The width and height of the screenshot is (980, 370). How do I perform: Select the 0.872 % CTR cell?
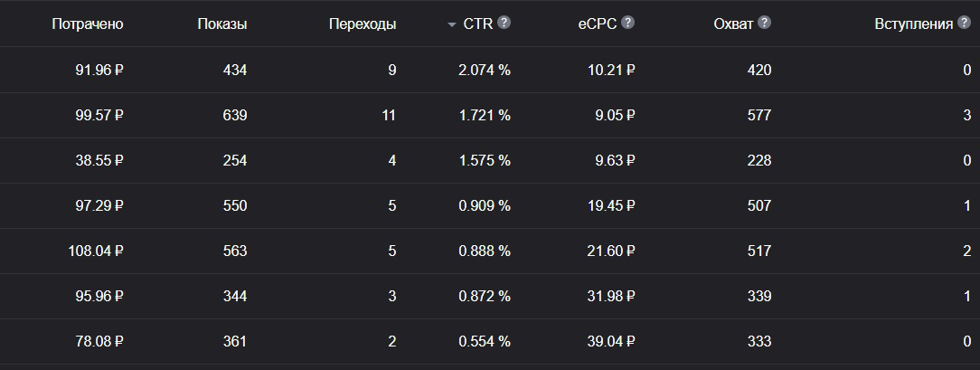[x=485, y=296]
